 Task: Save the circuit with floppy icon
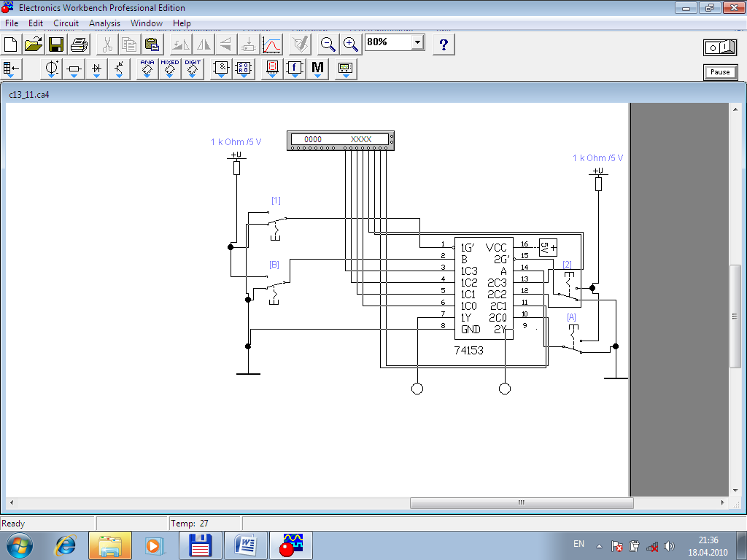56,44
